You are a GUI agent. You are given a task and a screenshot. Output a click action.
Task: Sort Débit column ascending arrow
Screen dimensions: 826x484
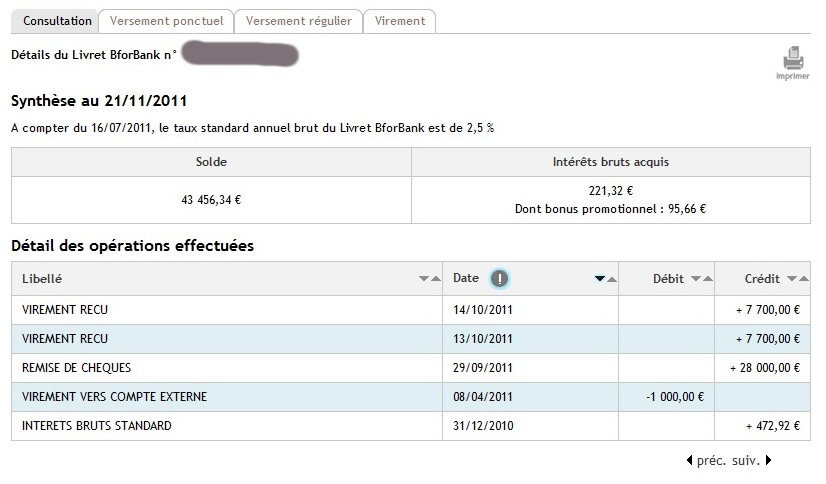coord(708,279)
